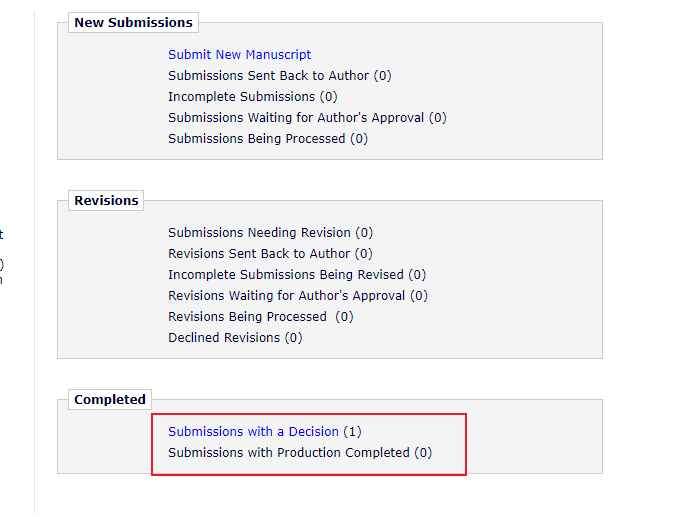Open Submissions Sent Back to Author

(x=269, y=76)
